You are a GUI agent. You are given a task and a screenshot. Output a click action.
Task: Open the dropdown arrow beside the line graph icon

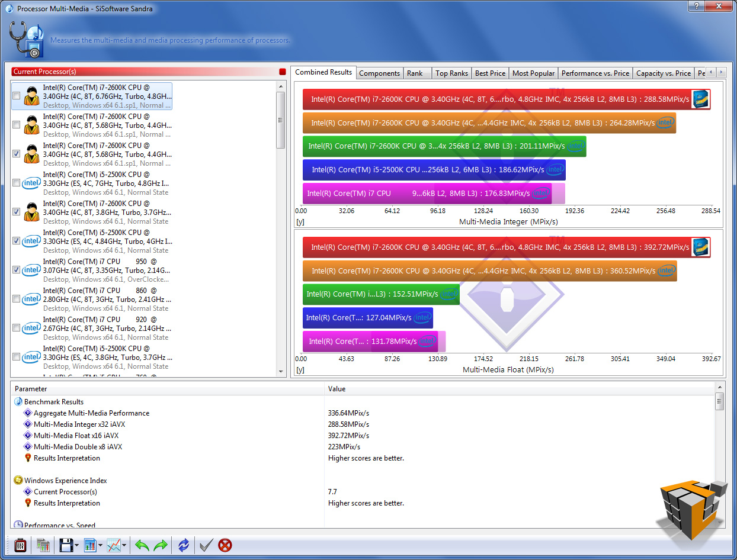point(124,545)
